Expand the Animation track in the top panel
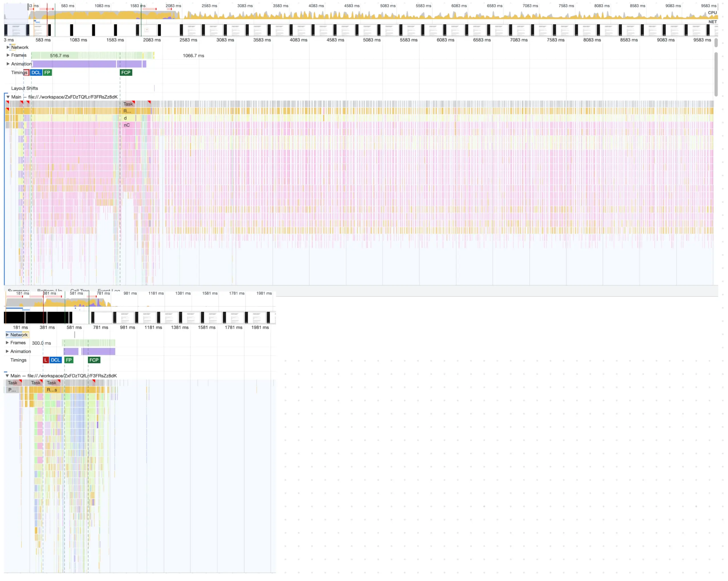This screenshot has width=728, height=581. [x=8, y=64]
